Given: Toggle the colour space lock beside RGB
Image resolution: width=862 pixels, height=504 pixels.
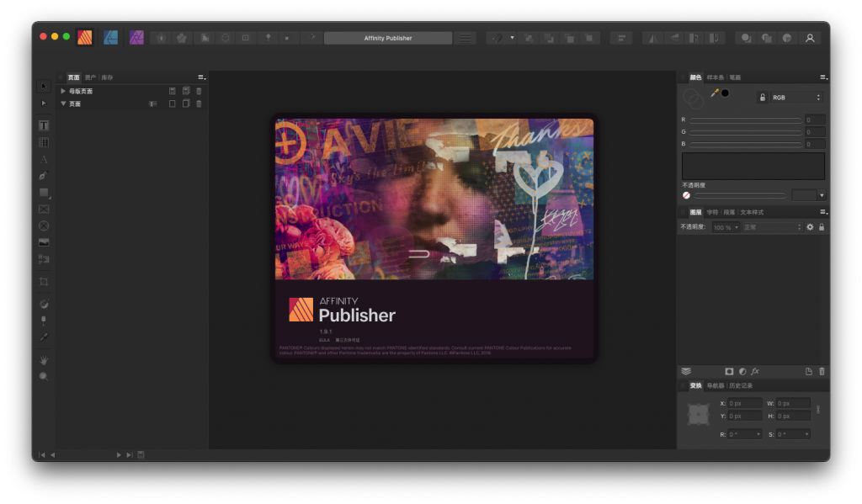Looking at the screenshot, I should [763, 98].
